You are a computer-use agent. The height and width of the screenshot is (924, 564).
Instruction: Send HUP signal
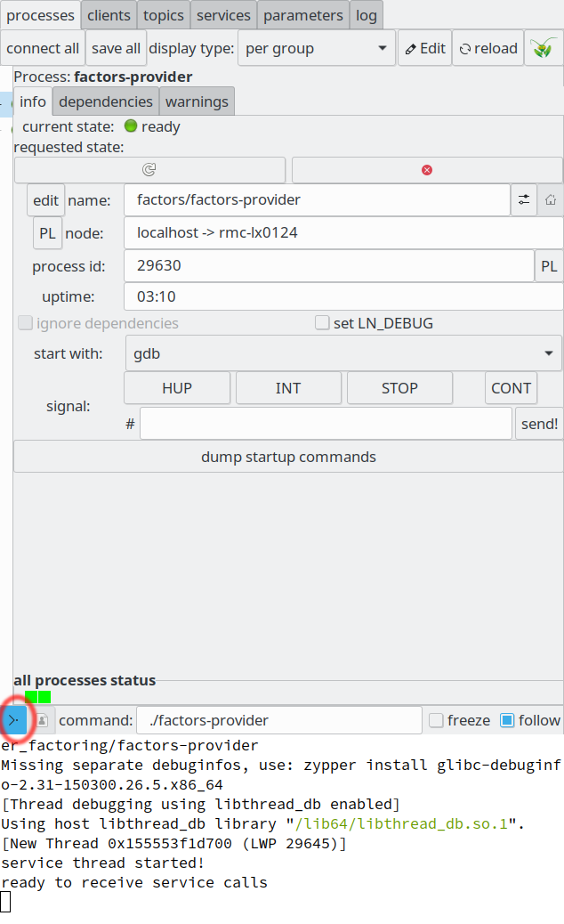177,388
